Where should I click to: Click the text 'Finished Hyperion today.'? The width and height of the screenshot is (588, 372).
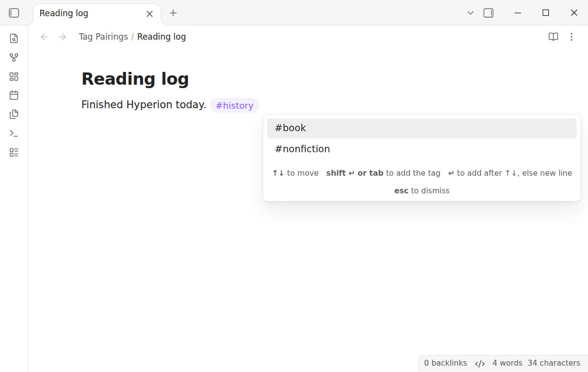coord(144,105)
